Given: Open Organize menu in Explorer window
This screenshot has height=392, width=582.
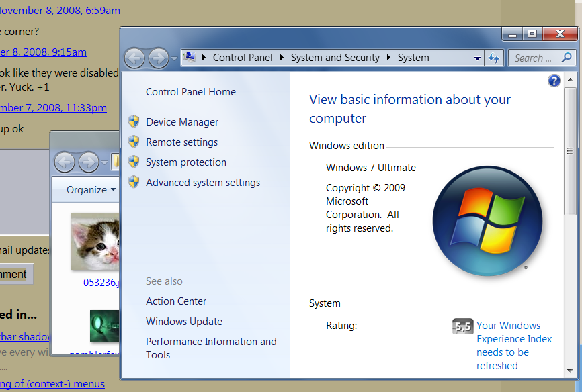Looking at the screenshot, I should point(91,190).
